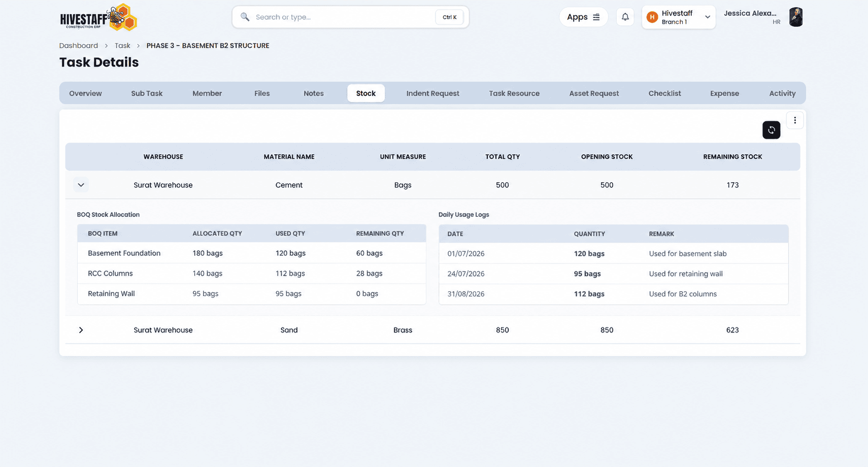The height and width of the screenshot is (467, 868).
Task: Switch to the Notes tab
Action: coord(314,93)
